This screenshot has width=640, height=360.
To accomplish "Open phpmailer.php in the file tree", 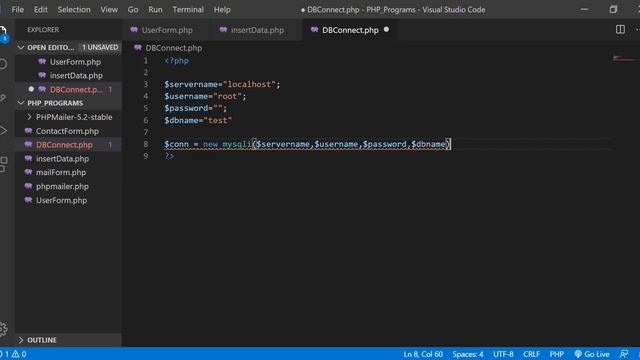I will click(x=62, y=186).
